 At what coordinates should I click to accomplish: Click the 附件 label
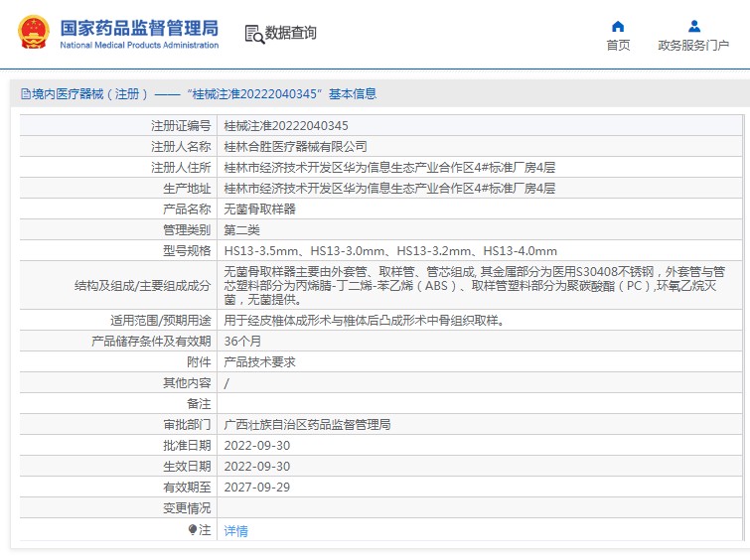199,362
